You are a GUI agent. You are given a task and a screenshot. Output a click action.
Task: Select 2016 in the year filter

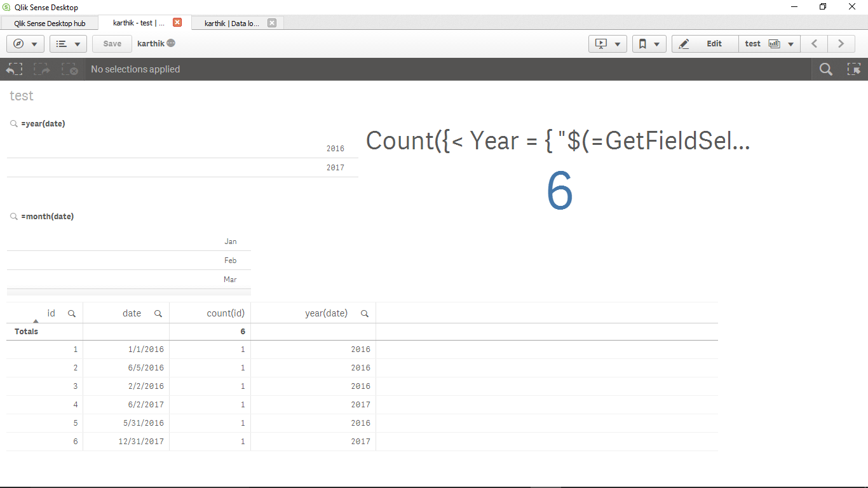coord(182,149)
